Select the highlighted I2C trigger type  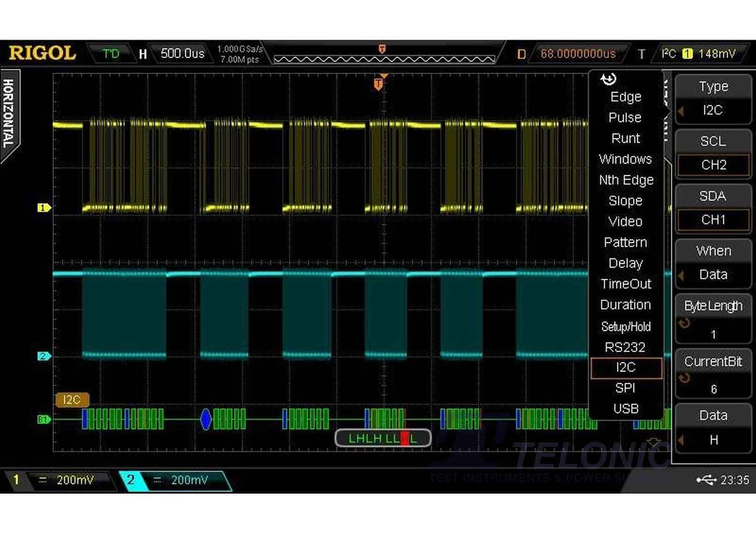point(626,368)
